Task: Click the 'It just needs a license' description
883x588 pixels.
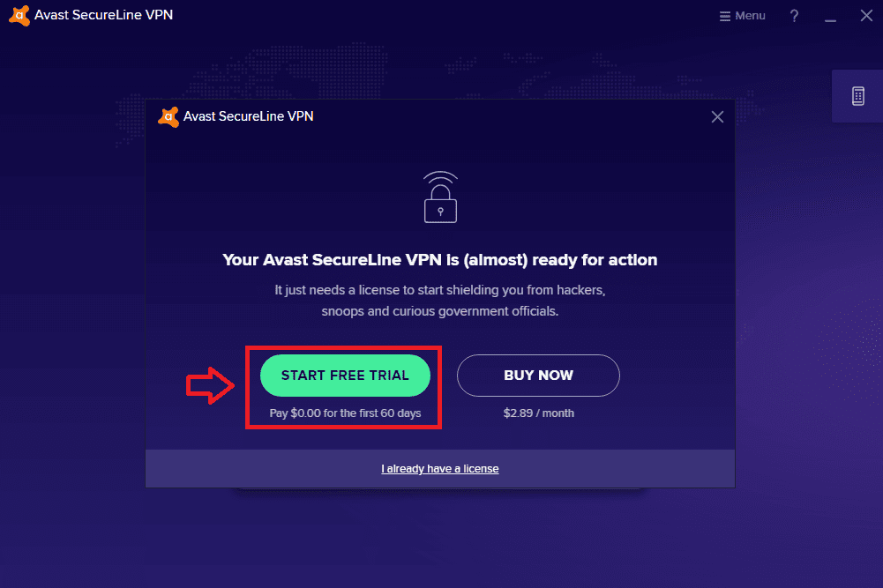Action: [440, 301]
